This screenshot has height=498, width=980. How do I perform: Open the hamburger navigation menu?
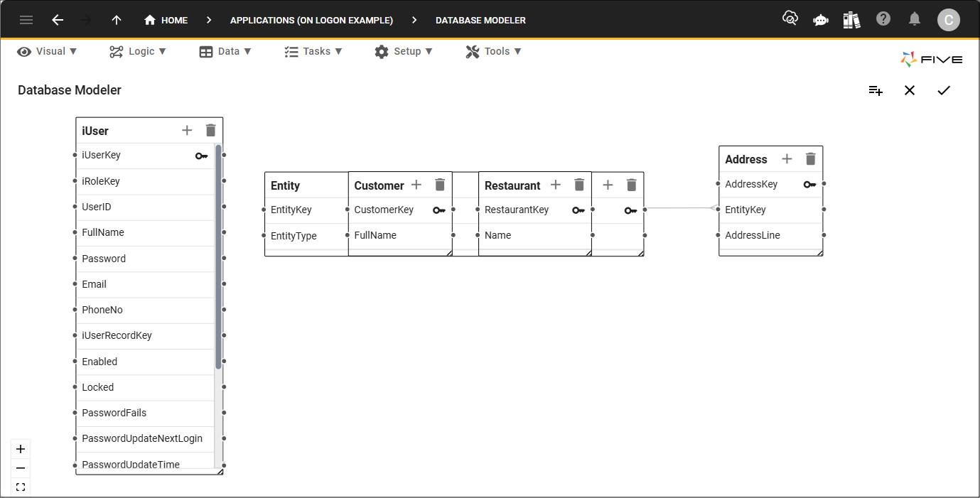(x=26, y=20)
